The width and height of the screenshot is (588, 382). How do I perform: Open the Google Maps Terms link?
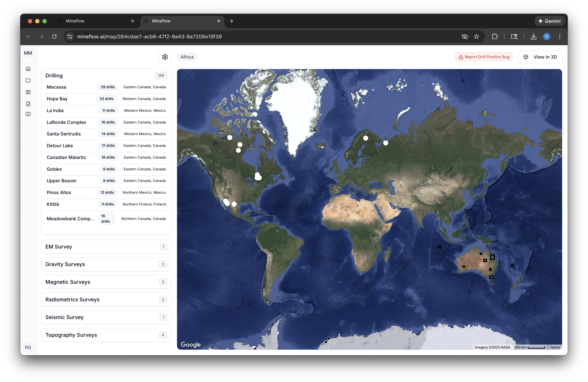tap(555, 347)
